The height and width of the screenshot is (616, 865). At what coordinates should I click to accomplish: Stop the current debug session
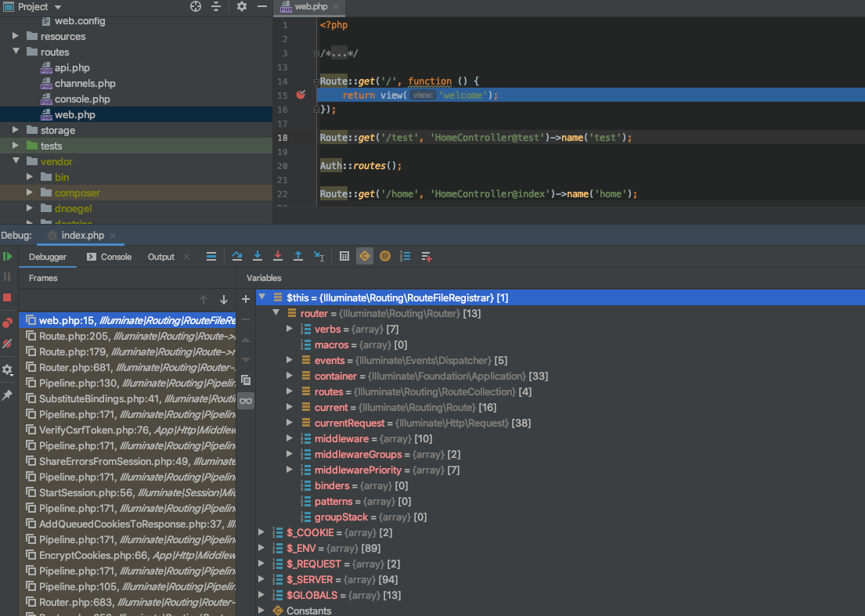(8, 298)
